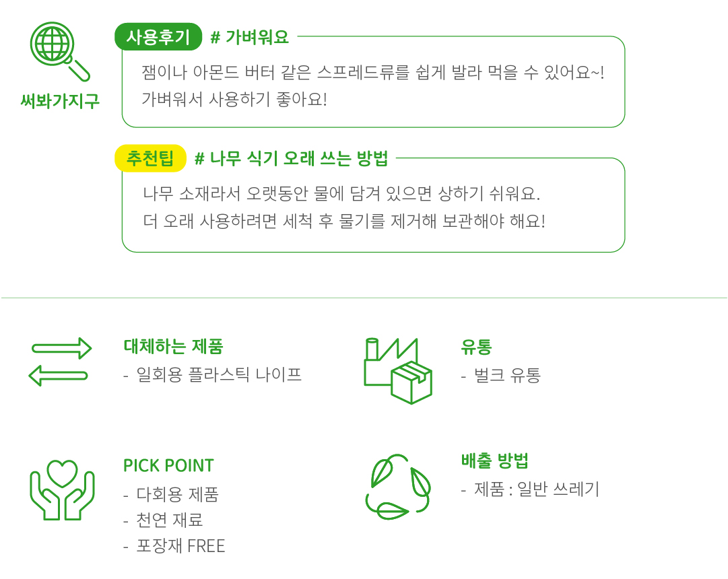
Task: Click the factory and box distribution icon
Action: coord(398,370)
